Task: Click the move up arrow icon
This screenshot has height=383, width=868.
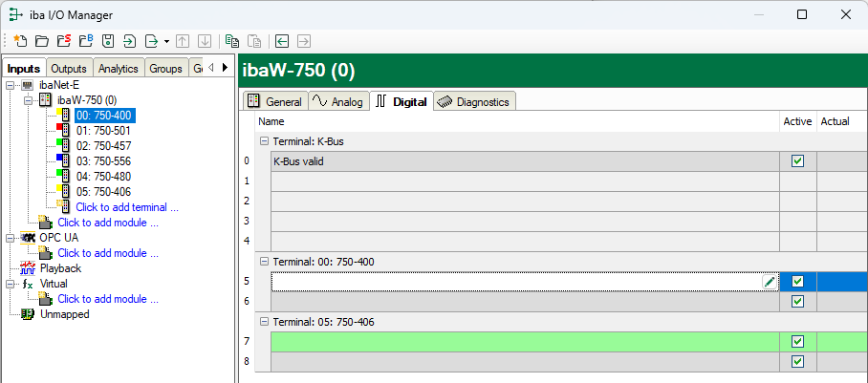Action: pos(183,41)
